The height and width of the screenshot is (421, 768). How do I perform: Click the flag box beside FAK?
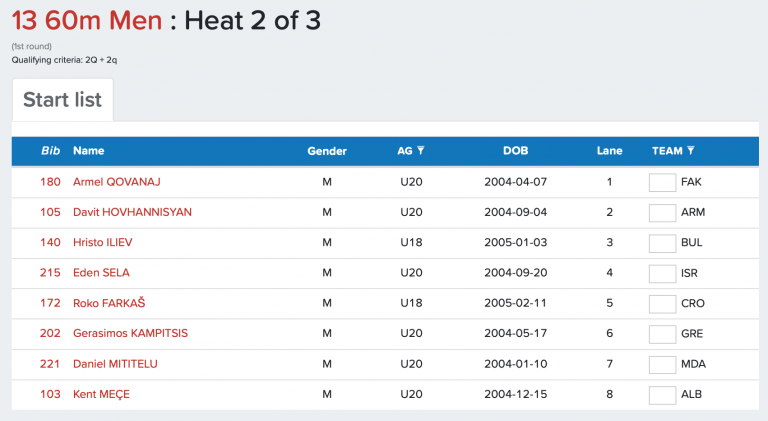coord(662,182)
